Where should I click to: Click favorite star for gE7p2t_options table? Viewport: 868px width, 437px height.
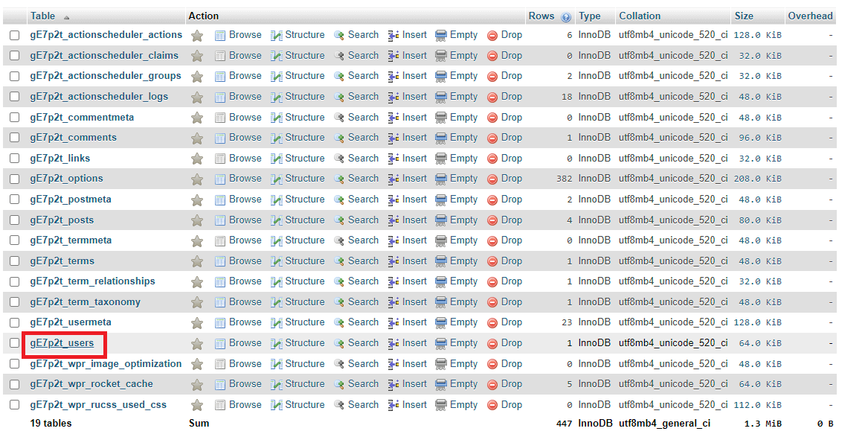197,179
